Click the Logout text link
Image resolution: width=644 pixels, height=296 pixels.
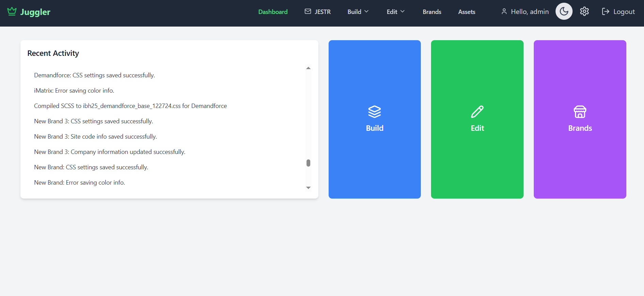click(624, 12)
